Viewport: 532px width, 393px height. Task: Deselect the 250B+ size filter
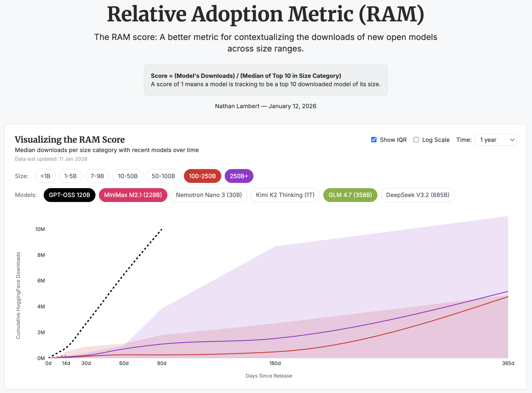(x=239, y=176)
